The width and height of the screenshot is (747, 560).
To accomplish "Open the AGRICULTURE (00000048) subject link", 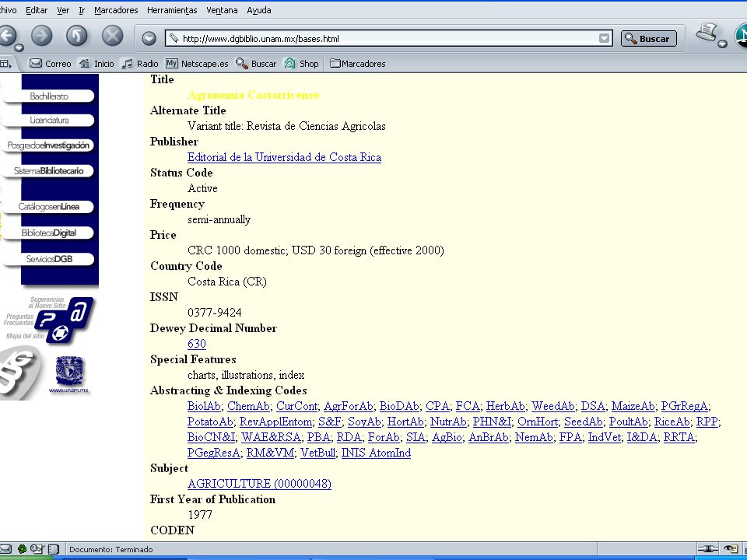I will tap(259, 484).
